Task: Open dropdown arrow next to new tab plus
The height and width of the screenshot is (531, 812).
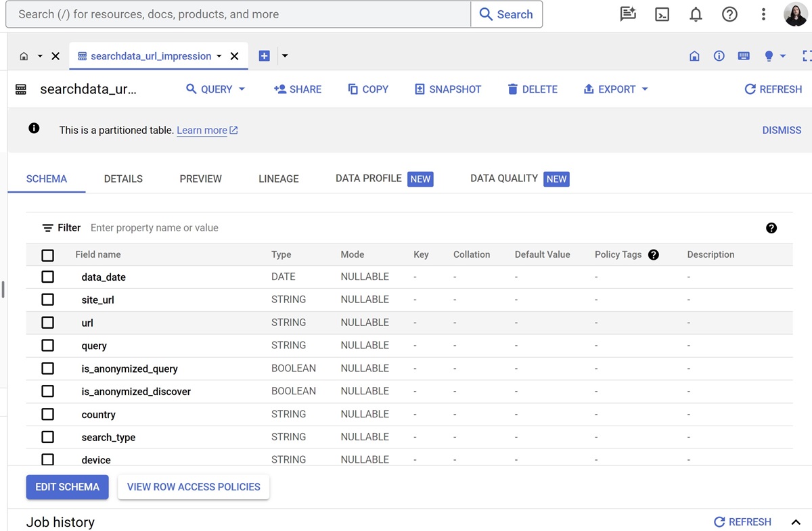Action: tap(285, 56)
